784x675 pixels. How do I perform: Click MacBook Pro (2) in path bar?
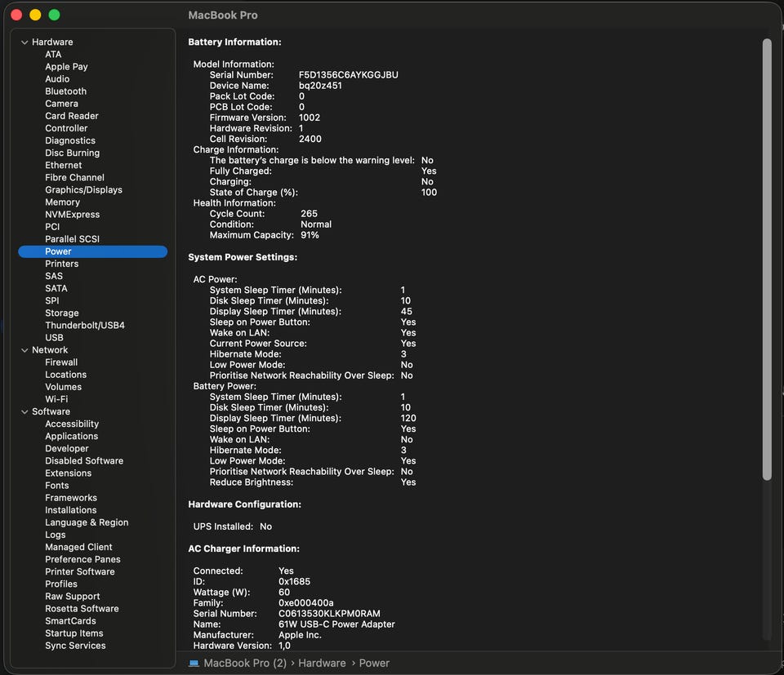tap(244, 664)
